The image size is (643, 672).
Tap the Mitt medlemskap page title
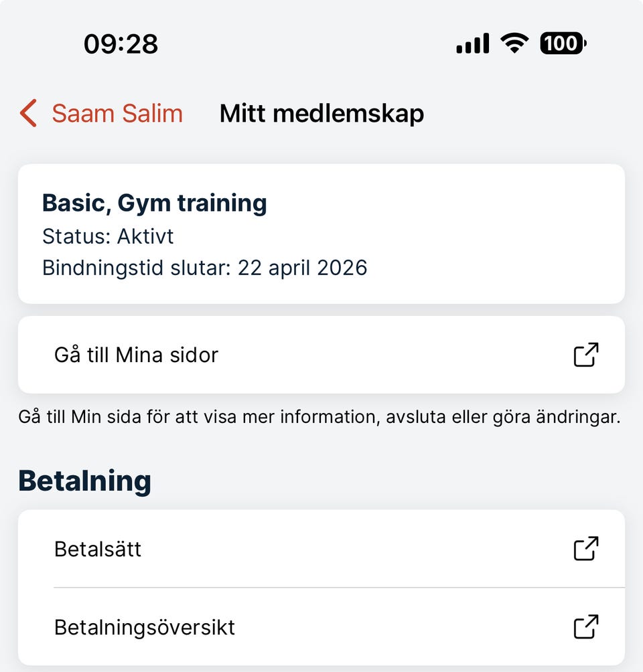(x=321, y=113)
